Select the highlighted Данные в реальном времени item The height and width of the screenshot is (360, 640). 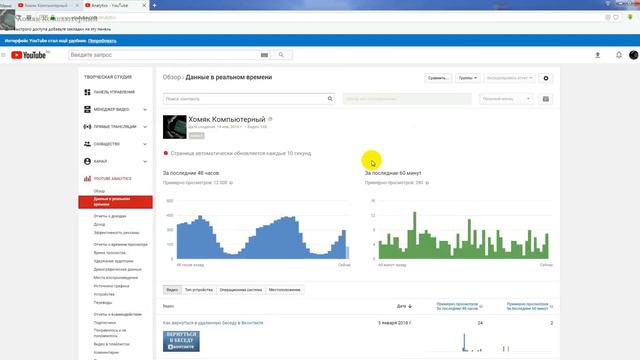[x=116, y=202]
